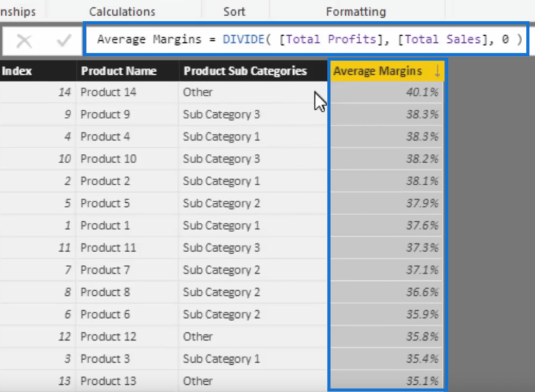Click the 35.8% margin value

click(422, 337)
